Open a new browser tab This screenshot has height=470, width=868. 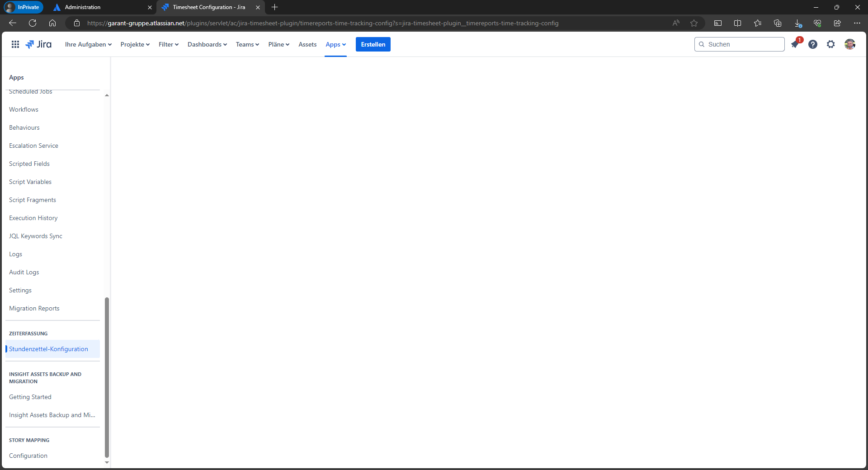pos(274,7)
